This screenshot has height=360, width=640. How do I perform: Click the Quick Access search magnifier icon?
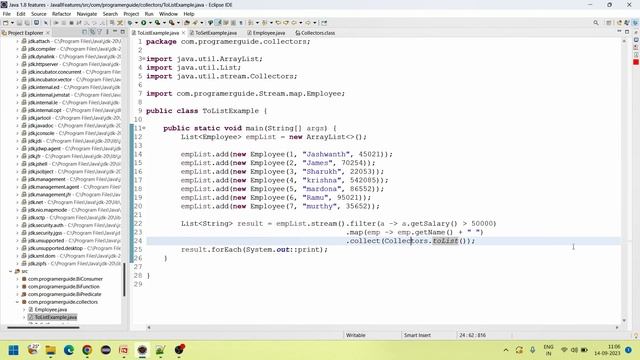[x=596, y=23]
